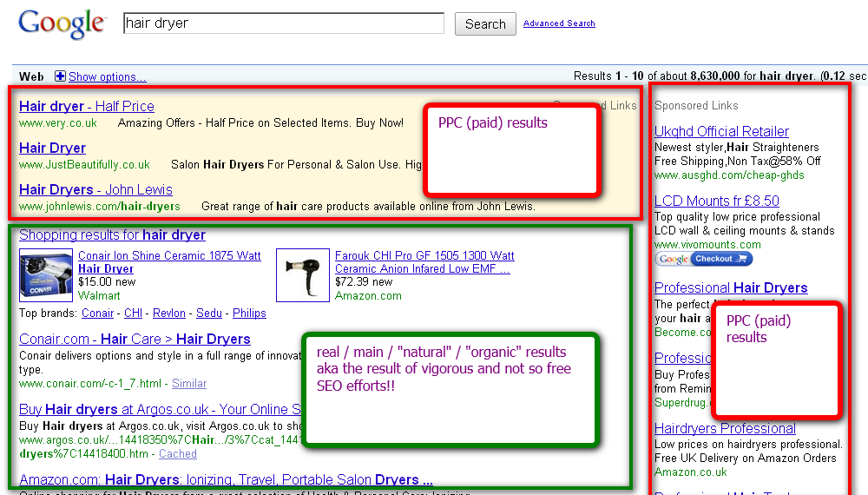Open the Hair Dryers - John Lewis ad
Viewport: 868px width, 495px height.
(x=95, y=189)
